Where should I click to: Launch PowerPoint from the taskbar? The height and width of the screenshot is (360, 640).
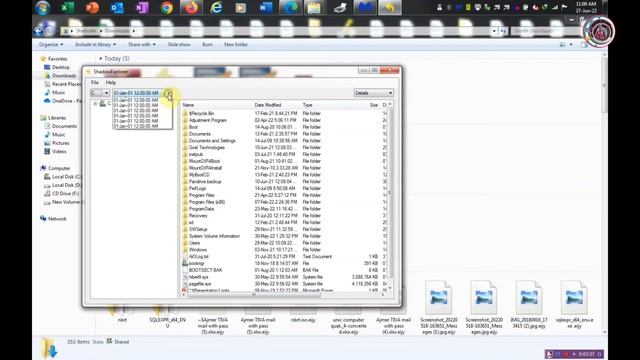point(92,7)
